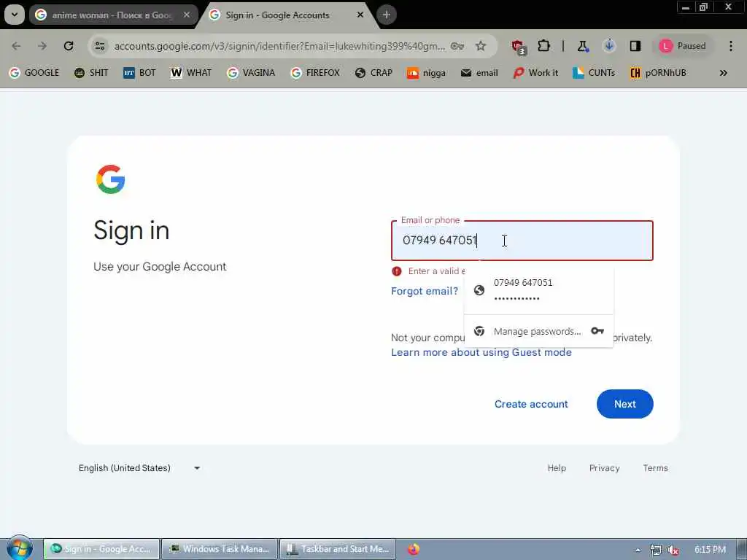Toggle the browser side panel

(635, 46)
